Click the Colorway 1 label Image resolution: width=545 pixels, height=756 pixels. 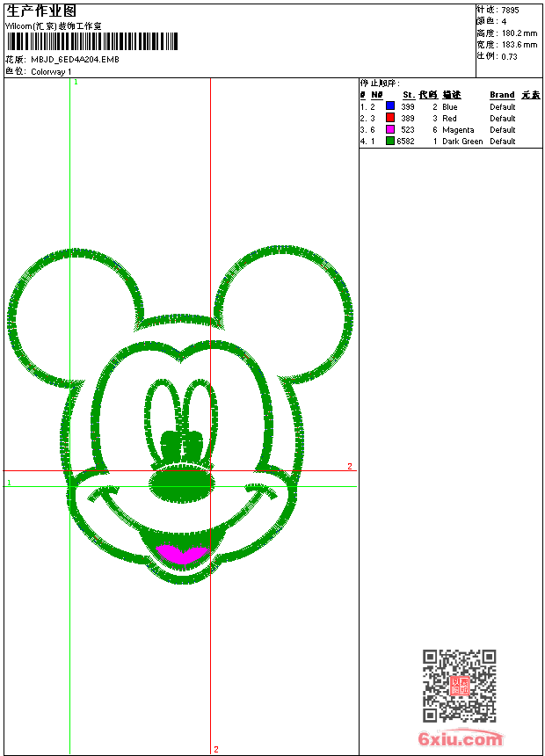point(52,72)
